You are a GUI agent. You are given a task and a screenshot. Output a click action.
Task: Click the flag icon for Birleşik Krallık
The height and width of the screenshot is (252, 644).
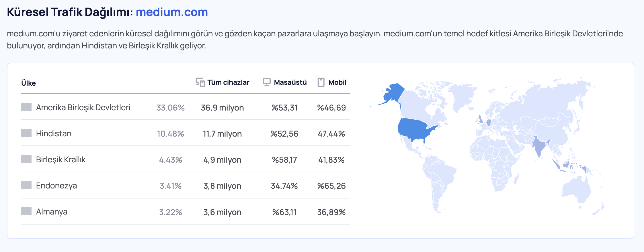pyautogui.click(x=26, y=159)
